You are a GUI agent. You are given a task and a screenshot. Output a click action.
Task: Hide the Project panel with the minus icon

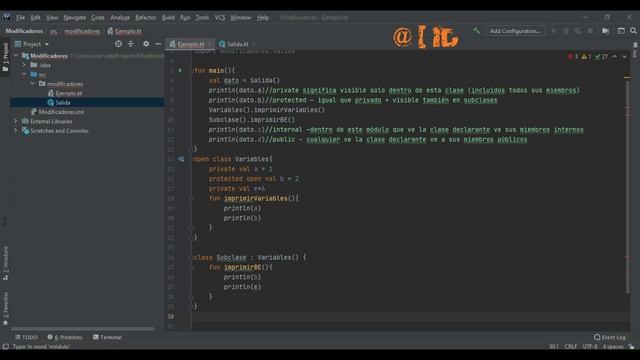point(158,44)
